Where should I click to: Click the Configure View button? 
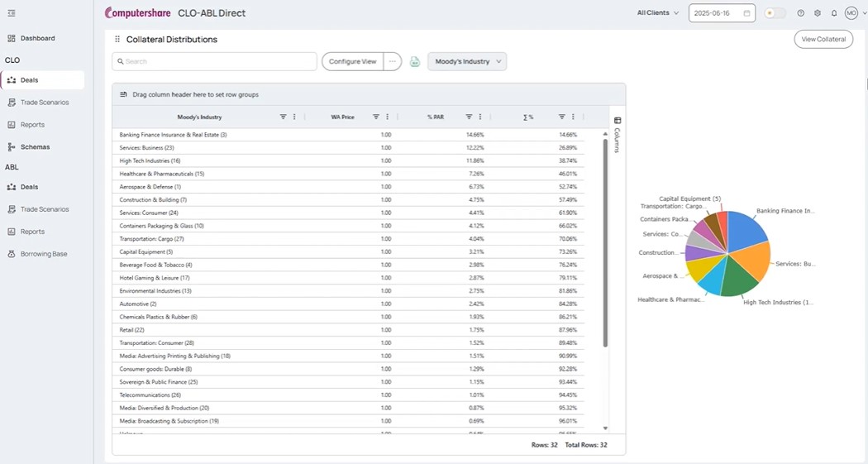click(x=352, y=62)
